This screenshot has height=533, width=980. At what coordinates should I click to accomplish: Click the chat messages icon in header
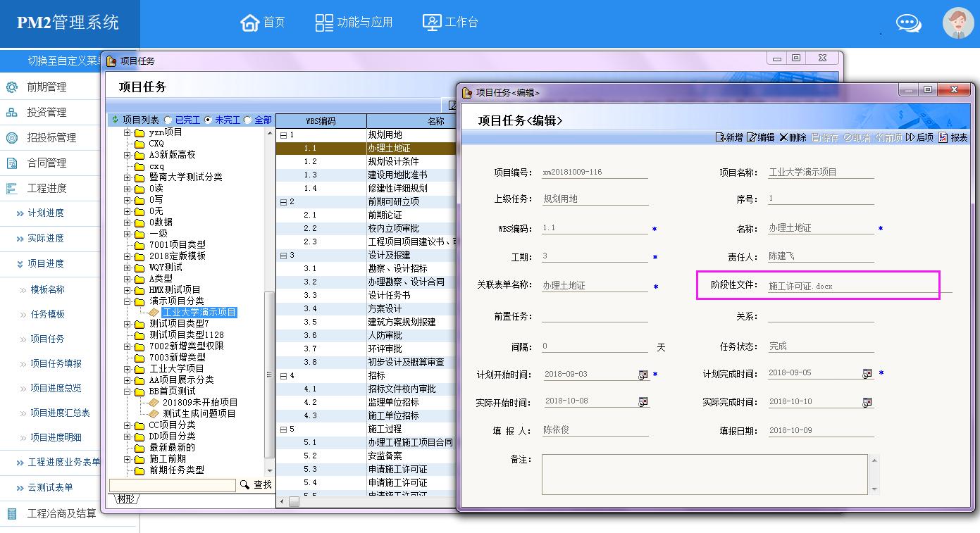click(x=908, y=23)
